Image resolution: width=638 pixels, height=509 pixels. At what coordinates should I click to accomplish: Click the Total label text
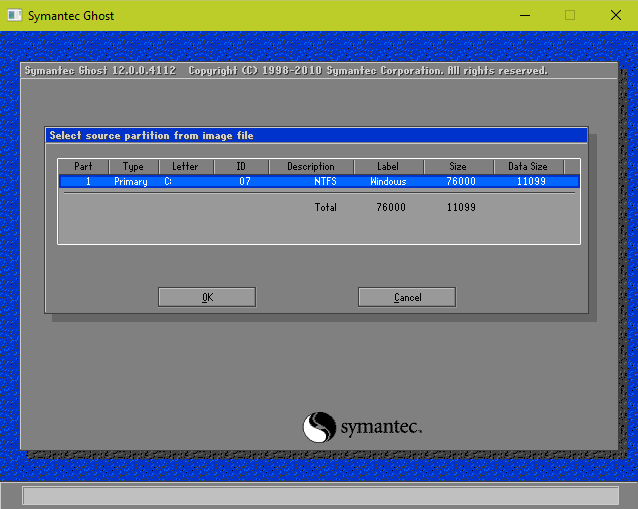pyautogui.click(x=326, y=207)
